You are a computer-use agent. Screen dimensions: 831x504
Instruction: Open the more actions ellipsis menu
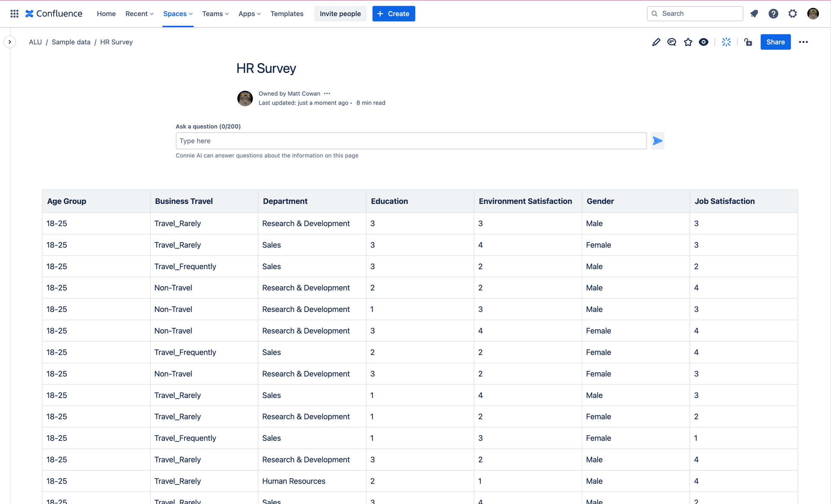pyautogui.click(x=803, y=42)
